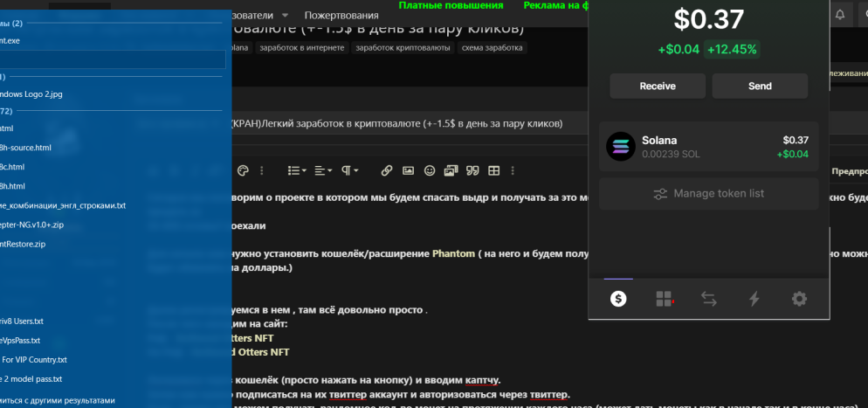Expand the list formatting dropdown
868x408 pixels.
(x=297, y=170)
